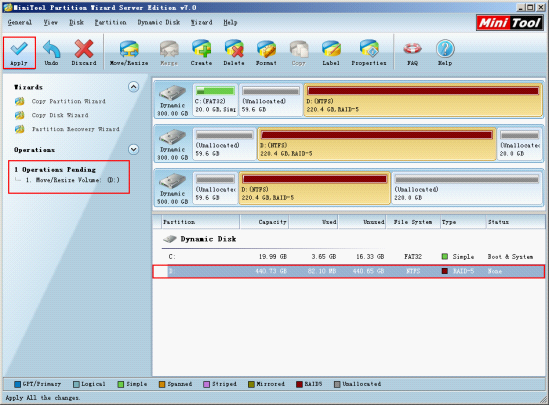Screen dimensions: 550x406
Task: Click the Mirrored legend swatch
Action: click(x=251, y=384)
